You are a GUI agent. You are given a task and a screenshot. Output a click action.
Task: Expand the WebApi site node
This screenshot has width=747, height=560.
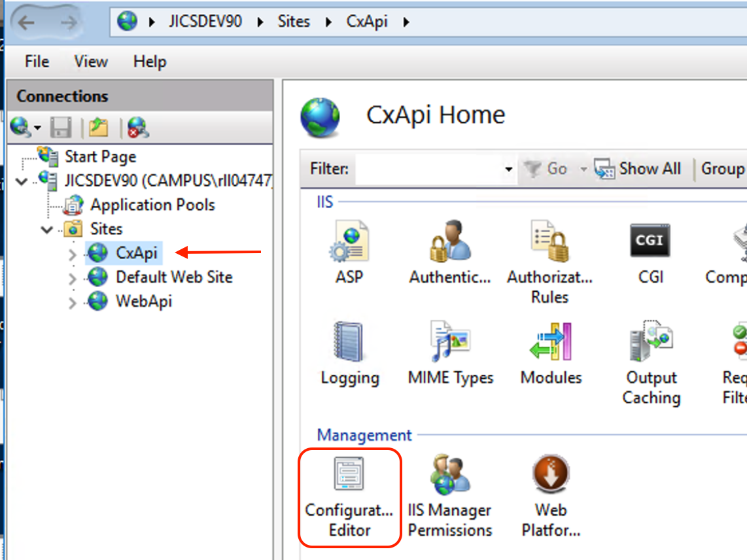point(73,303)
